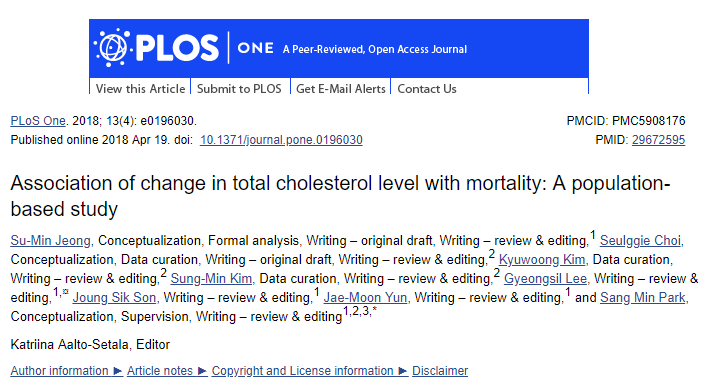The width and height of the screenshot is (711, 387).
Task: Open PMID 29672595 link
Action: click(658, 140)
